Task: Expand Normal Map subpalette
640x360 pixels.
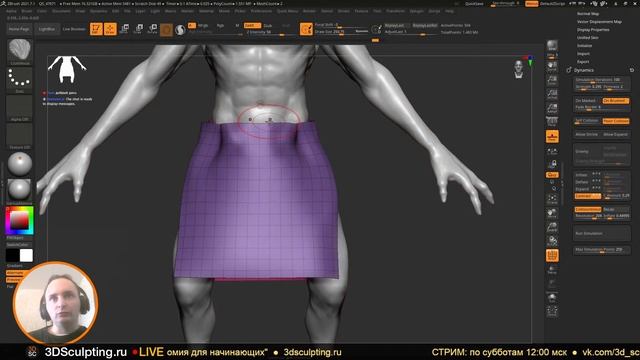Action: click(x=588, y=13)
